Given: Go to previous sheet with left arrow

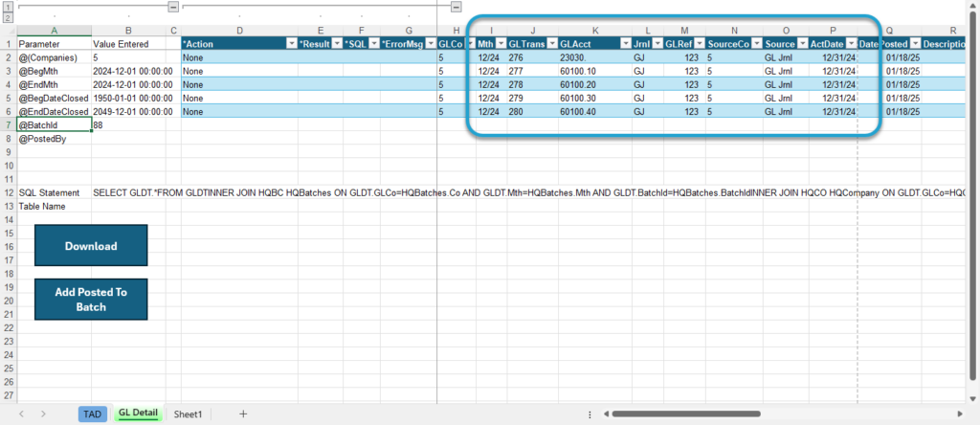Looking at the screenshot, I should pos(22,414).
